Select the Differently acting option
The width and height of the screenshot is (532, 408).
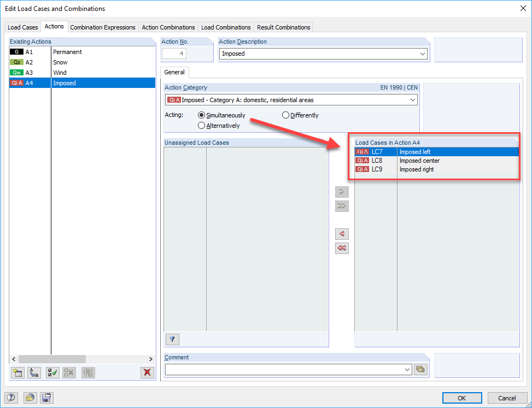point(285,115)
